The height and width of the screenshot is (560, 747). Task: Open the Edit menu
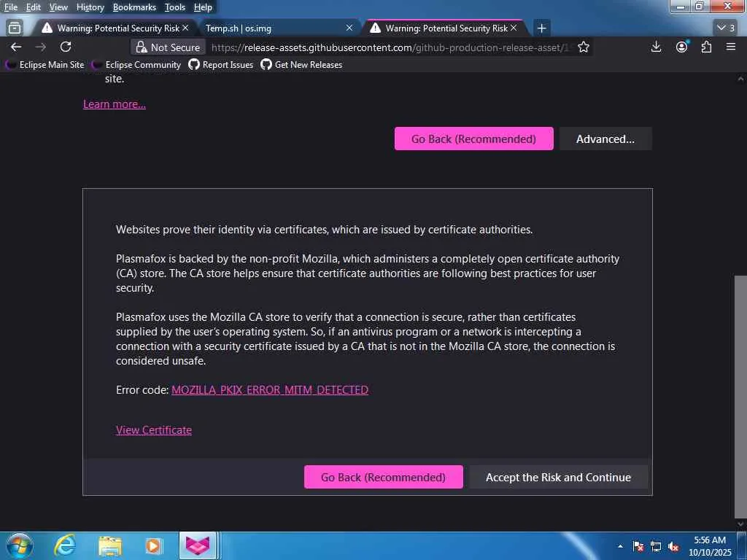[x=33, y=7]
